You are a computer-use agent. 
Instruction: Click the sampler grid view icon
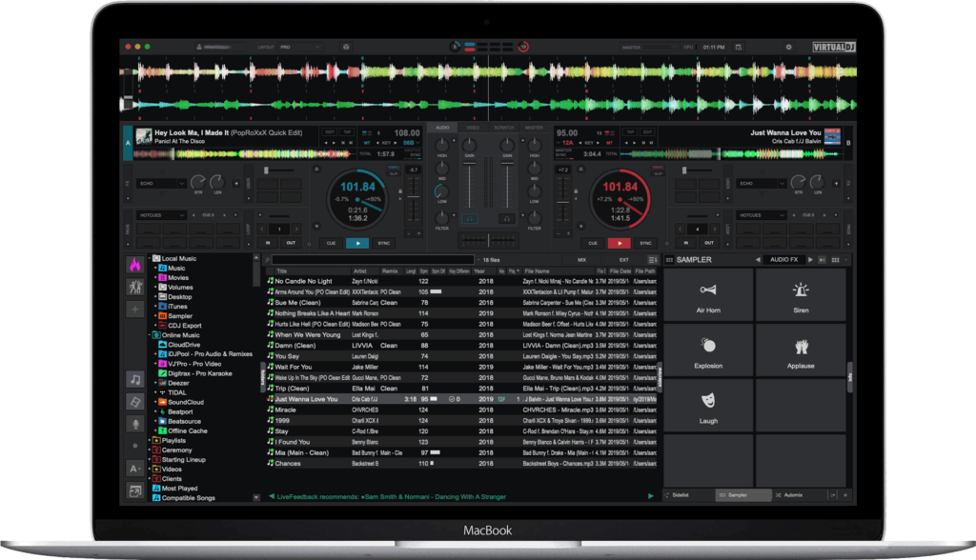pyautogui.click(x=835, y=259)
